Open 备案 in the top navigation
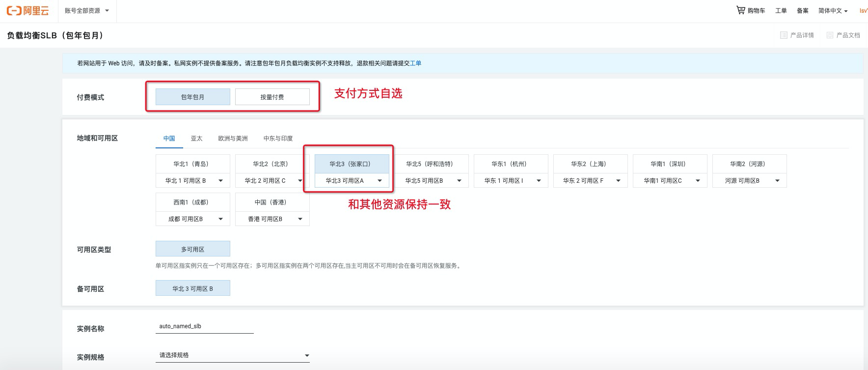 pyautogui.click(x=802, y=11)
